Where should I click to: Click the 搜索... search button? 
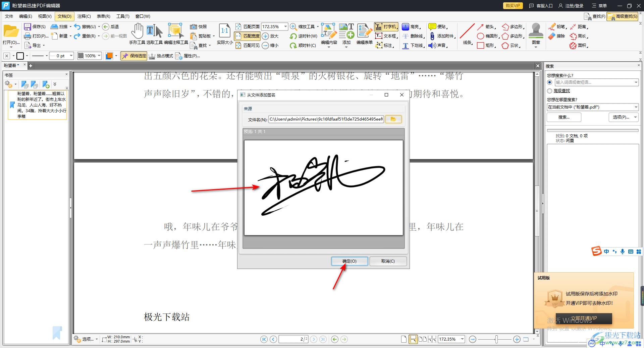[564, 117]
